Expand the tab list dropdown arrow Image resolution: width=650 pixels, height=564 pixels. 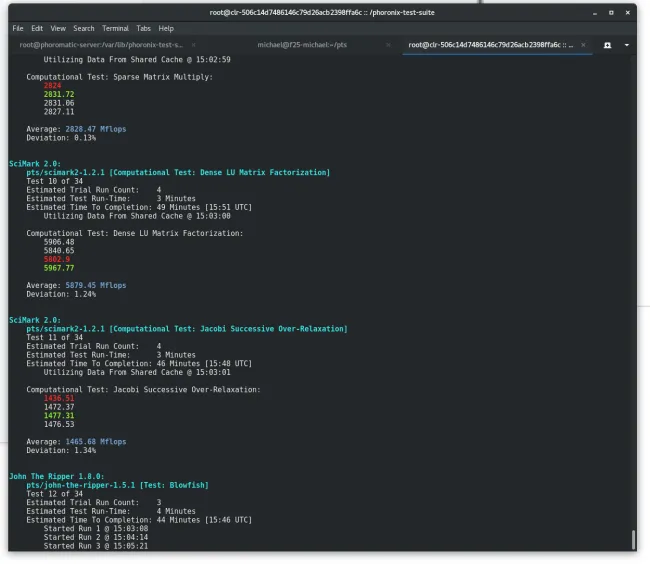click(627, 45)
